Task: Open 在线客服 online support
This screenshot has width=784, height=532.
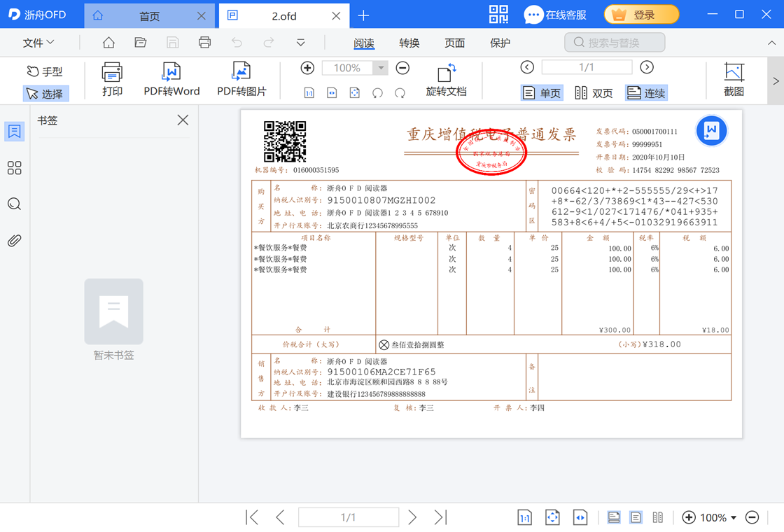Action: pos(555,15)
